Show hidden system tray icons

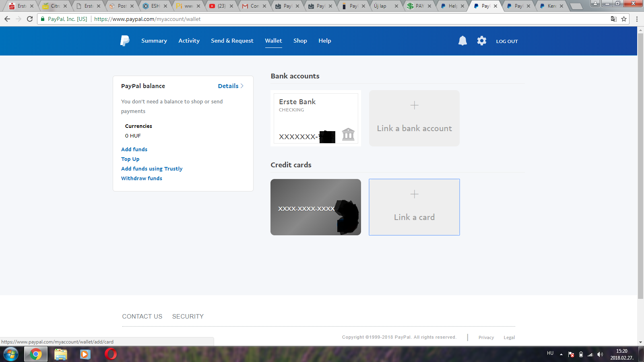click(561, 354)
